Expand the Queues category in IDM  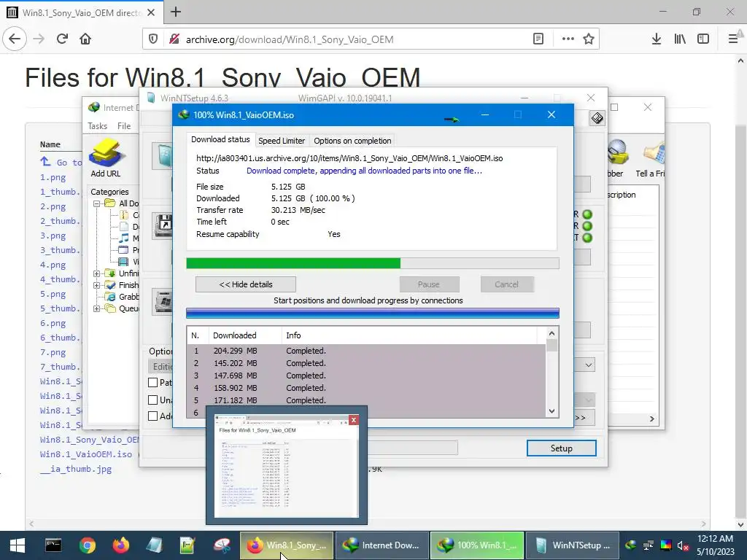97,308
